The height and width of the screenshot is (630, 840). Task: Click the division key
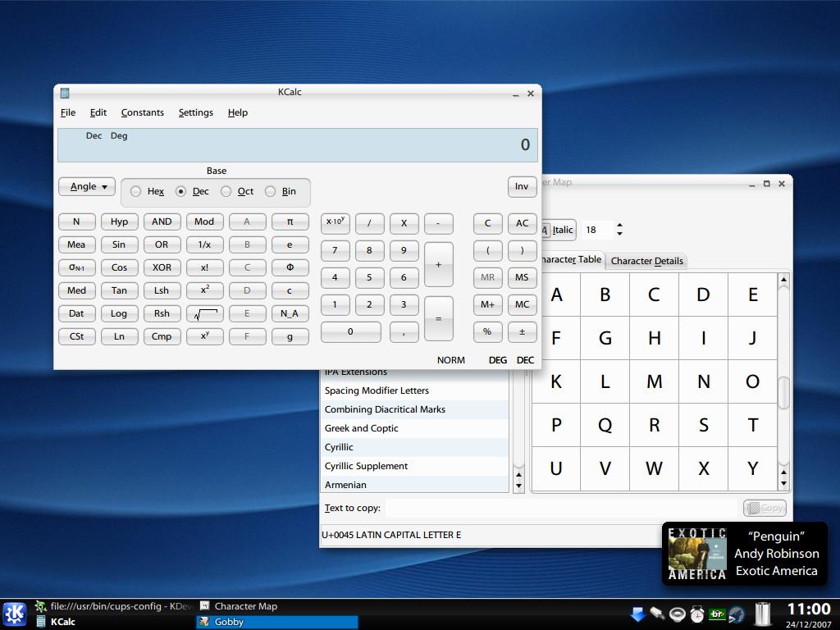(369, 223)
